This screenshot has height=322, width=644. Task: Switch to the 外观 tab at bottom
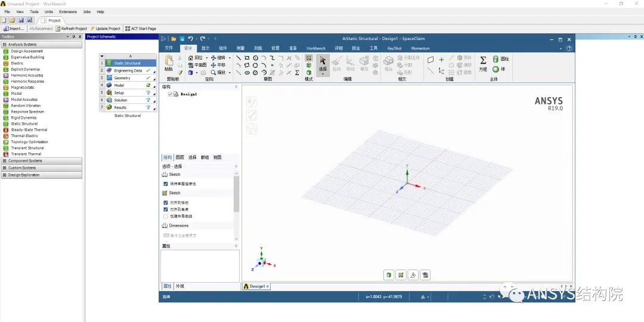(180, 286)
